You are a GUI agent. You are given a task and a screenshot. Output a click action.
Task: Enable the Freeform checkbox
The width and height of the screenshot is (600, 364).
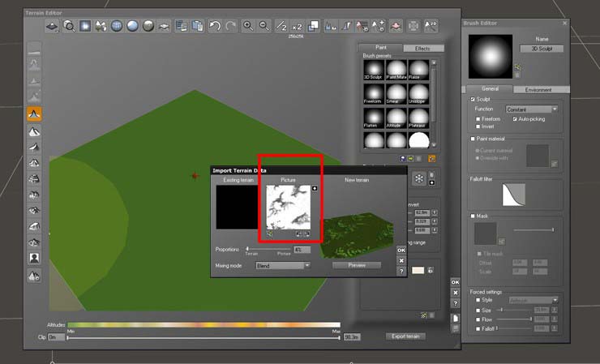478,119
